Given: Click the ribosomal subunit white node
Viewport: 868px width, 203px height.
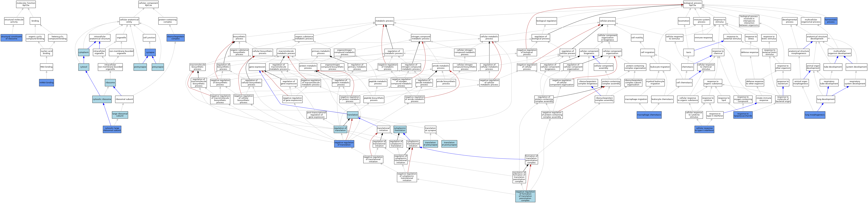Looking at the screenshot, I should [124, 99].
